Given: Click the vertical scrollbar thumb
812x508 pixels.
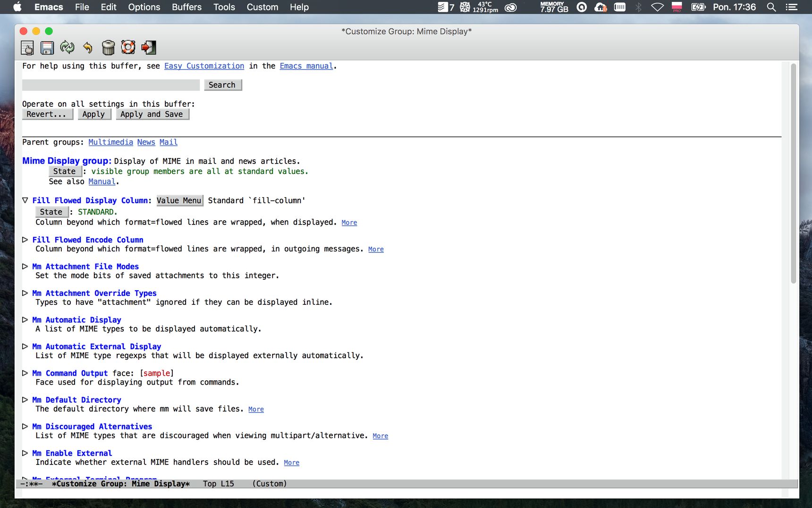Looking at the screenshot, I should click(794, 173).
